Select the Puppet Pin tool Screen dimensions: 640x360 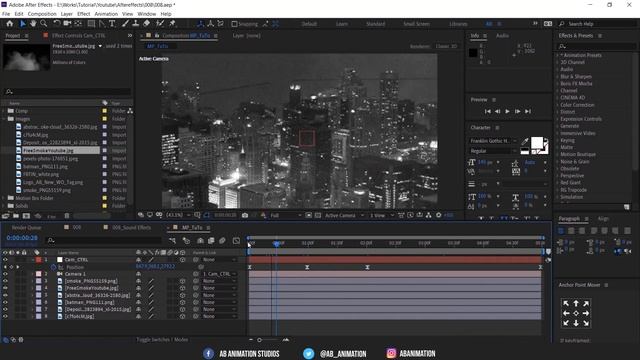[x=172, y=24]
